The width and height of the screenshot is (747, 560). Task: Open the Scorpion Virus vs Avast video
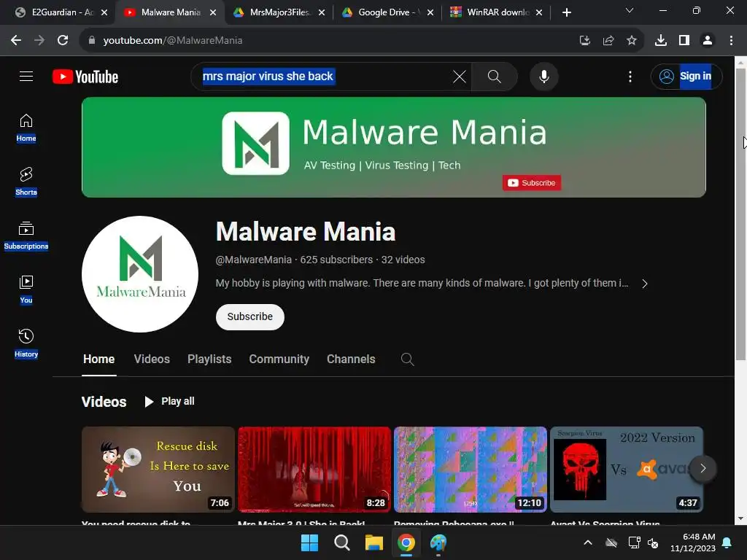pos(627,469)
